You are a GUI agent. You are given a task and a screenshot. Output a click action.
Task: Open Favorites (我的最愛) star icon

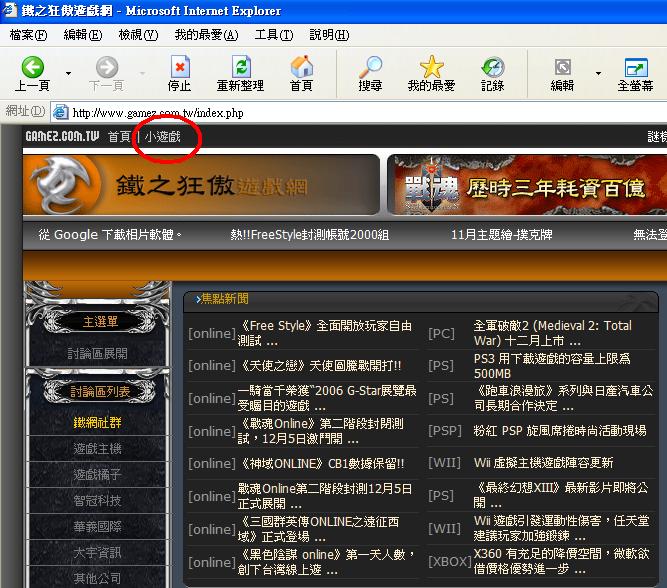click(x=431, y=67)
